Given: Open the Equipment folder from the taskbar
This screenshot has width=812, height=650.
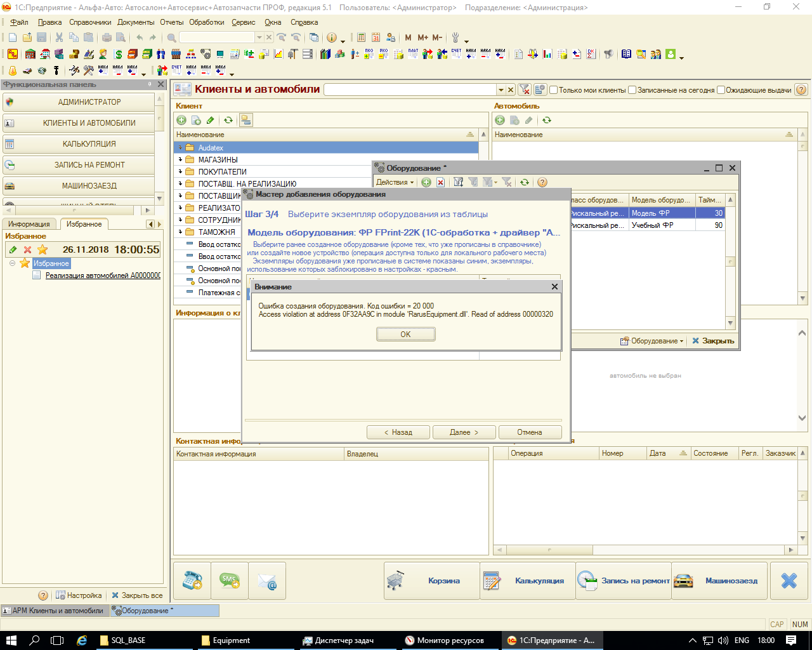Looking at the screenshot, I should click(x=231, y=640).
